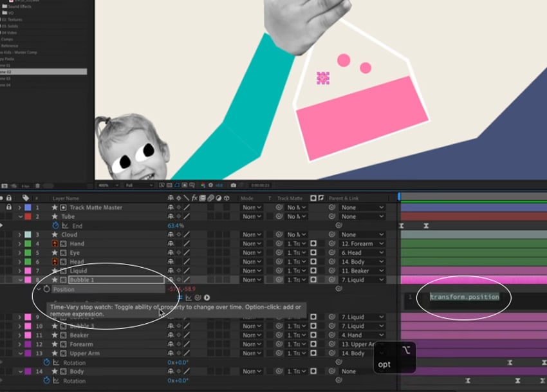Click the channel colors icon in viewer bar
This screenshot has height=392, width=547.
203,185
